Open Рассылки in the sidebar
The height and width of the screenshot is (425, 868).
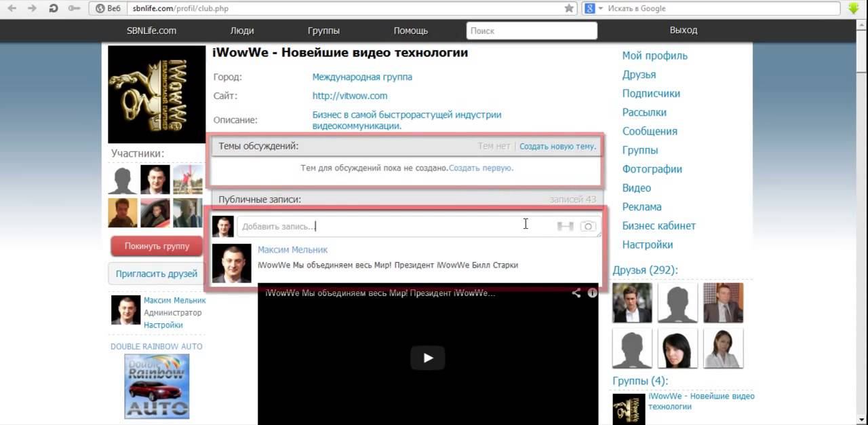tap(644, 113)
